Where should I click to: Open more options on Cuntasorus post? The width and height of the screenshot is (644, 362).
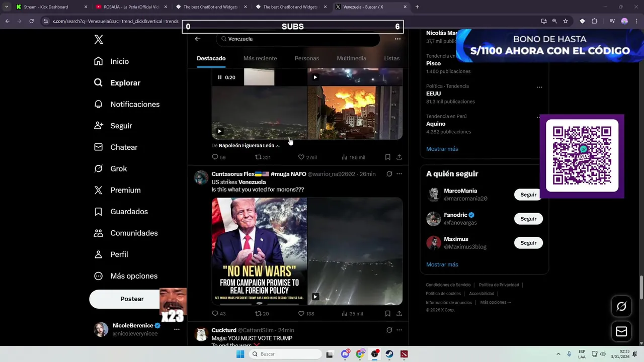point(399,174)
